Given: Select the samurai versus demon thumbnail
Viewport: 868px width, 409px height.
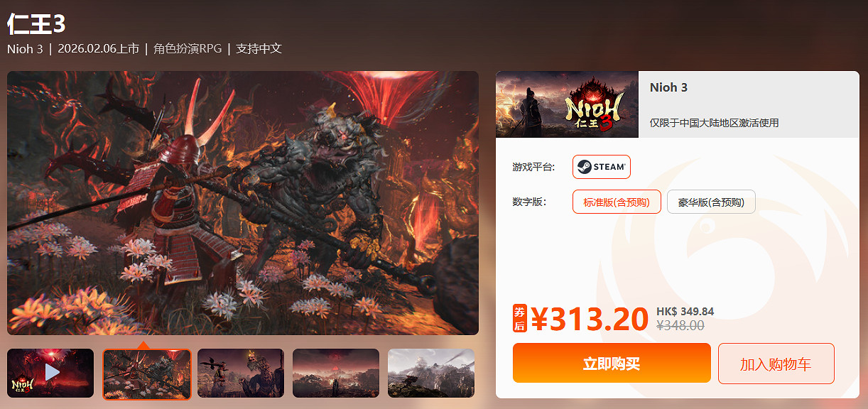Looking at the screenshot, I should click(x=147, y=374).
